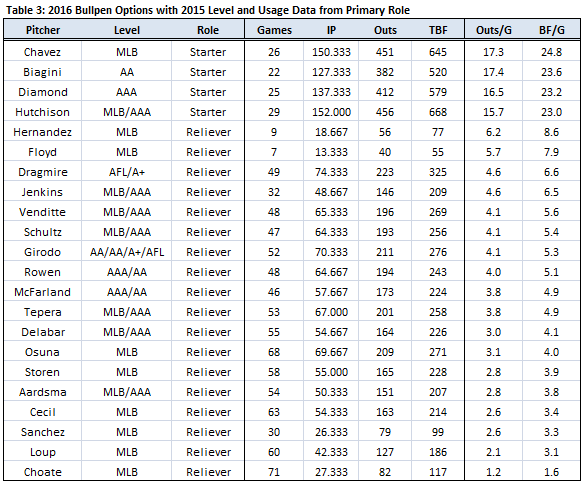Select the McFarland pitcher cell
The width and height of the screenshot is (586, 485).
(42, 292)
